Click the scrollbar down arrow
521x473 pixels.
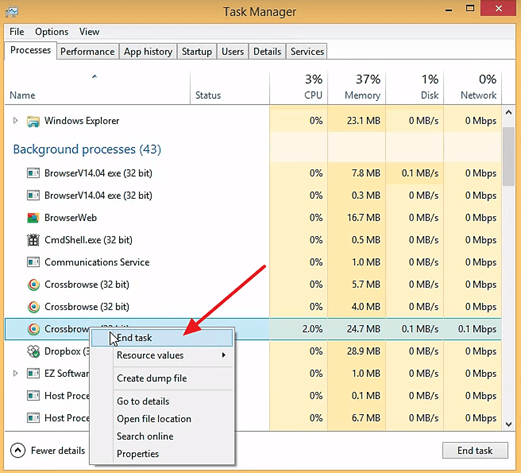click(508, 424)
